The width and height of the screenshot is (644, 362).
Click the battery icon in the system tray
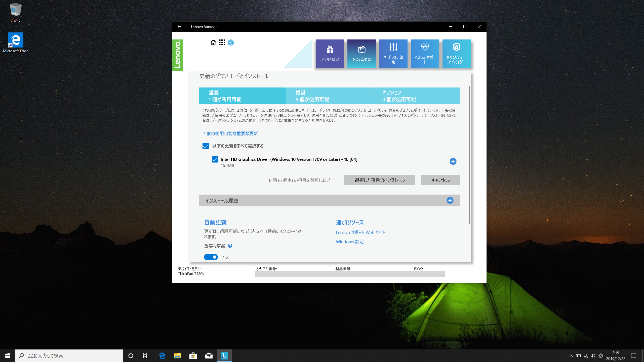(x=578, y=356)
